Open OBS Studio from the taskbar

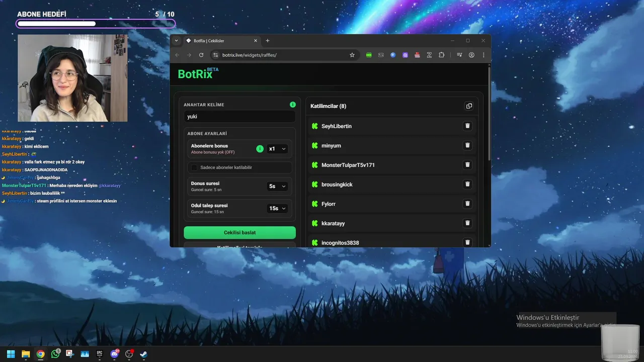[x=129, y=354]
